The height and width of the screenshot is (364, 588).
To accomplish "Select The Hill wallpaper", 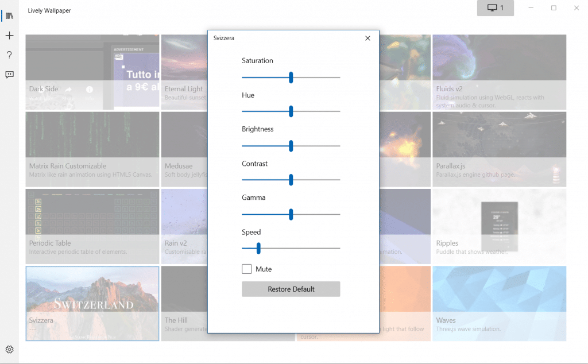I will [x=184, y=304].
